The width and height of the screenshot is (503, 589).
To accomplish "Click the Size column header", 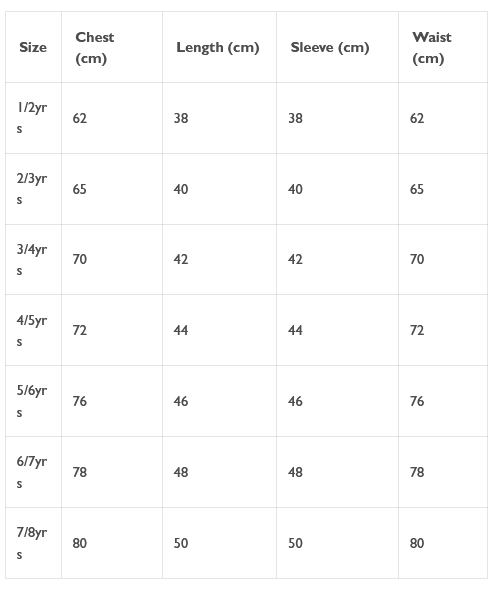I will pyautogui.click(x=33, y=47).
